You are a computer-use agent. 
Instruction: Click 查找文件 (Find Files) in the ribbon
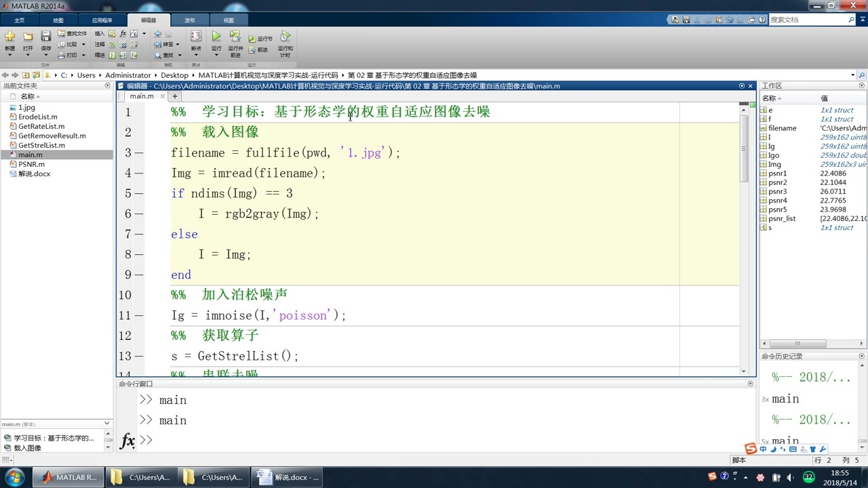click(72, 33)
